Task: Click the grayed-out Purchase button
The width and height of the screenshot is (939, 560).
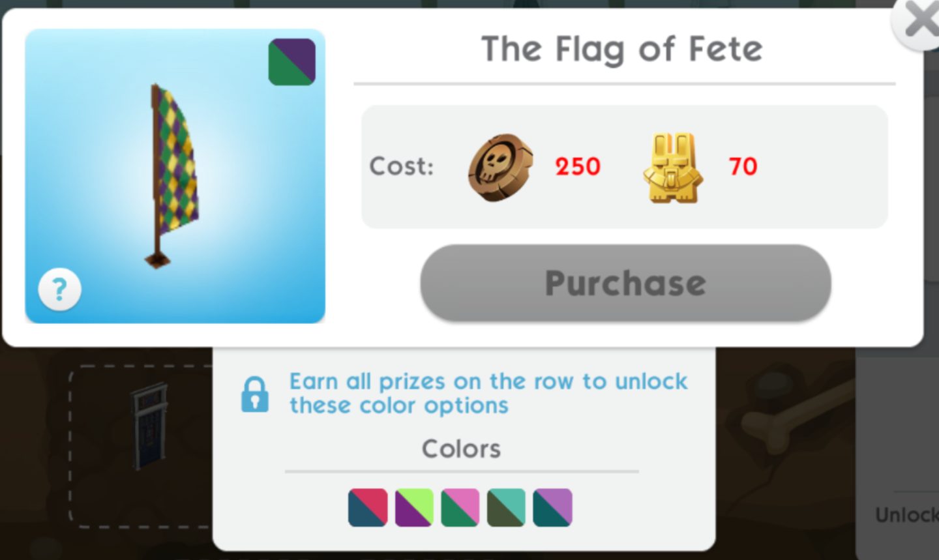Action: [625, 282]
